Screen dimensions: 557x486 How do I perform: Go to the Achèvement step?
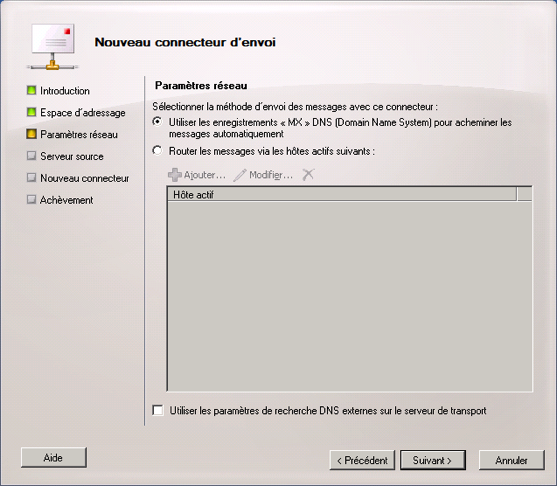click(66, 200)
